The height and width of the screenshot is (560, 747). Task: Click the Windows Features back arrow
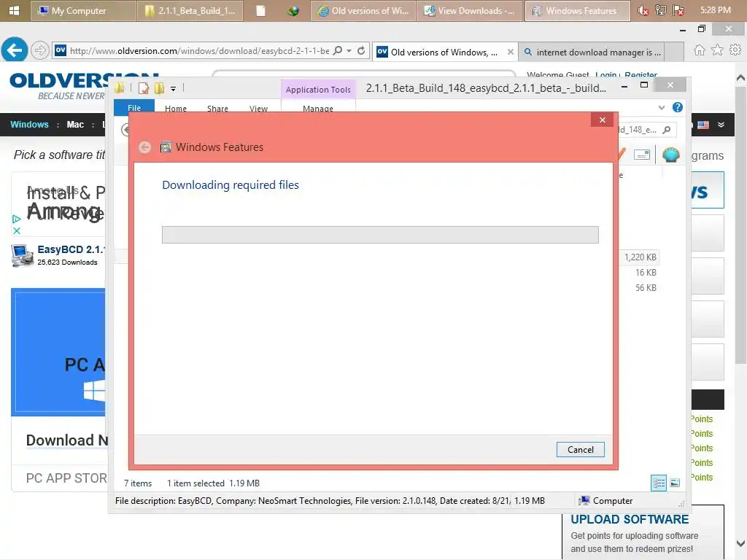tap(145, 147)
